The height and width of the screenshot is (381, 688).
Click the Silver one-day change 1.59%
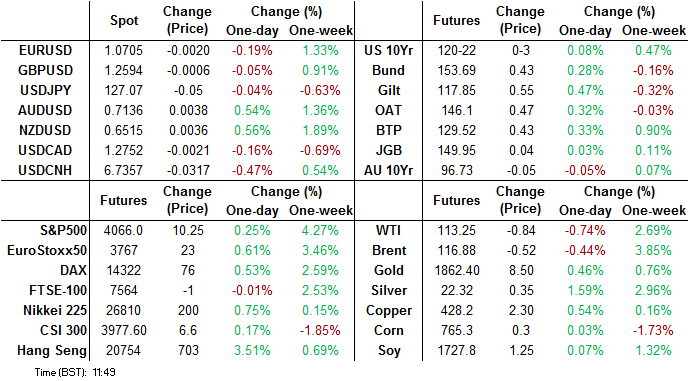pyautogui.click(x=585, y=291)
